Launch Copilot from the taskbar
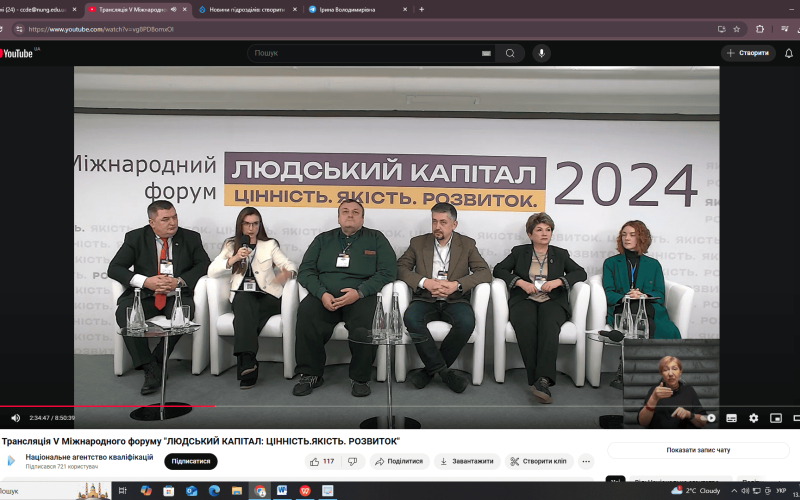800x500 pixels. click(146, 491)
